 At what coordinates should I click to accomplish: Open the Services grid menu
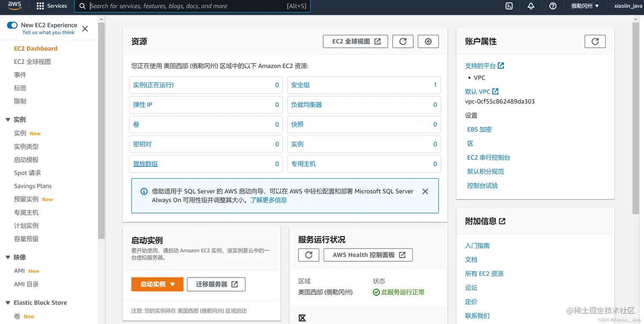point(52,6)
